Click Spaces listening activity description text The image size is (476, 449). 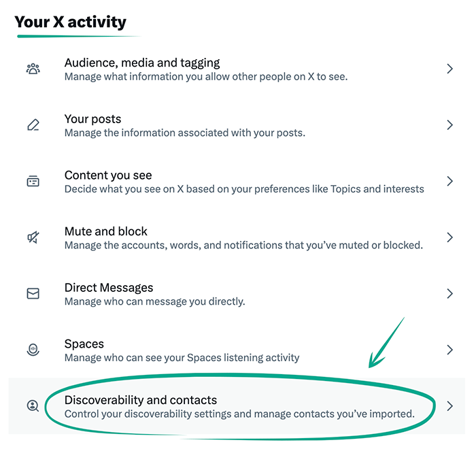(182, 357)
